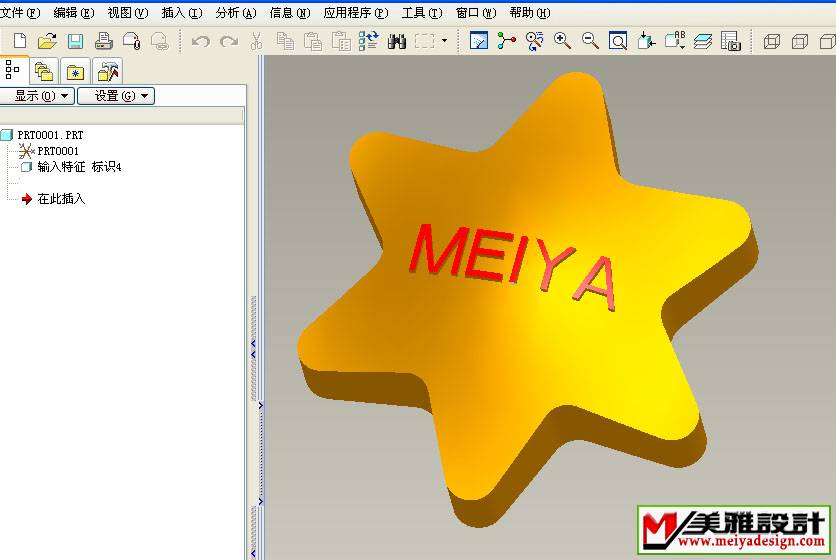Send model as mail attachment icon
Screen dimensions: 836x560
click(x=131, y=41)
